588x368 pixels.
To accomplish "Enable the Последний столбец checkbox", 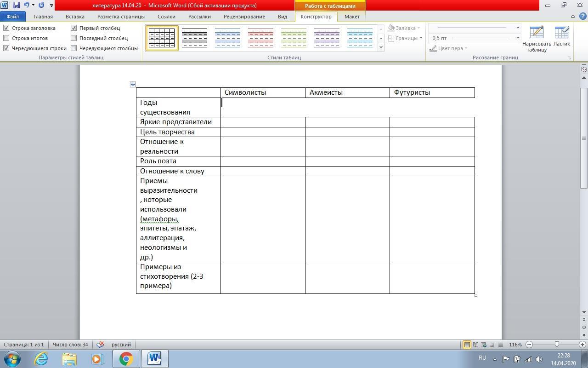I will pyautogui.click(x=73, y=38).
